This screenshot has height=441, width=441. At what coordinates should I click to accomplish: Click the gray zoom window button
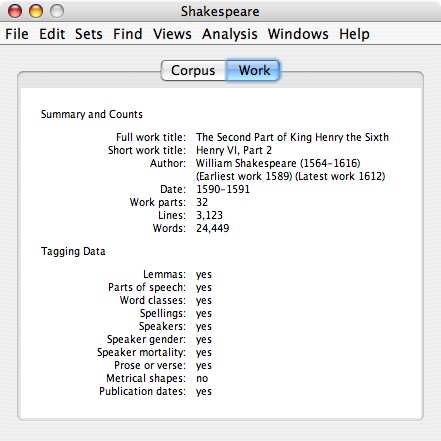(57, 11)
